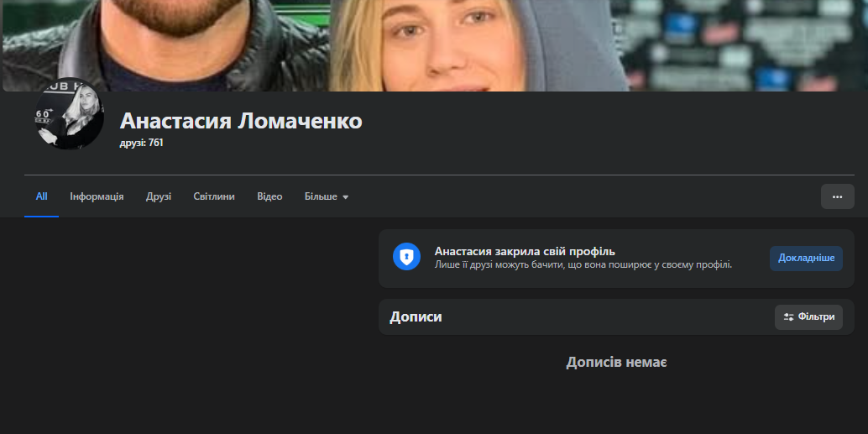The width and height of the screenshot is (868, 434).
Task: Click the Лише її друзі description text
Action: [x=583, y=264]
